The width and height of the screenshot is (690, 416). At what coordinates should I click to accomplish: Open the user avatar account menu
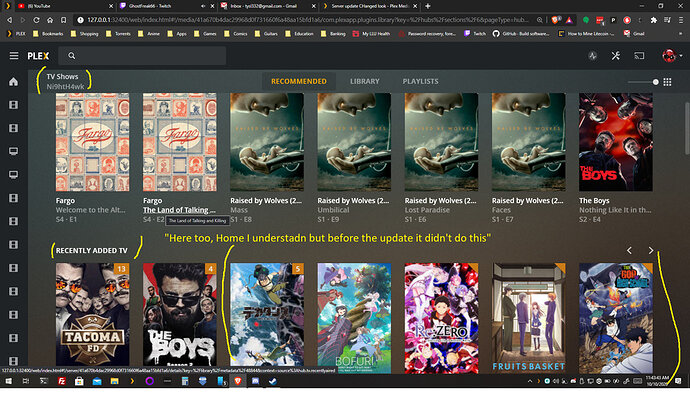coord(672,56)
